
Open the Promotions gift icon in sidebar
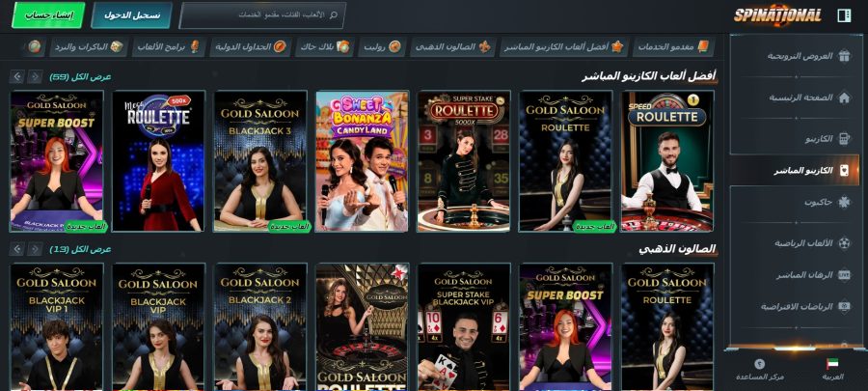click(x=844, y=56)
